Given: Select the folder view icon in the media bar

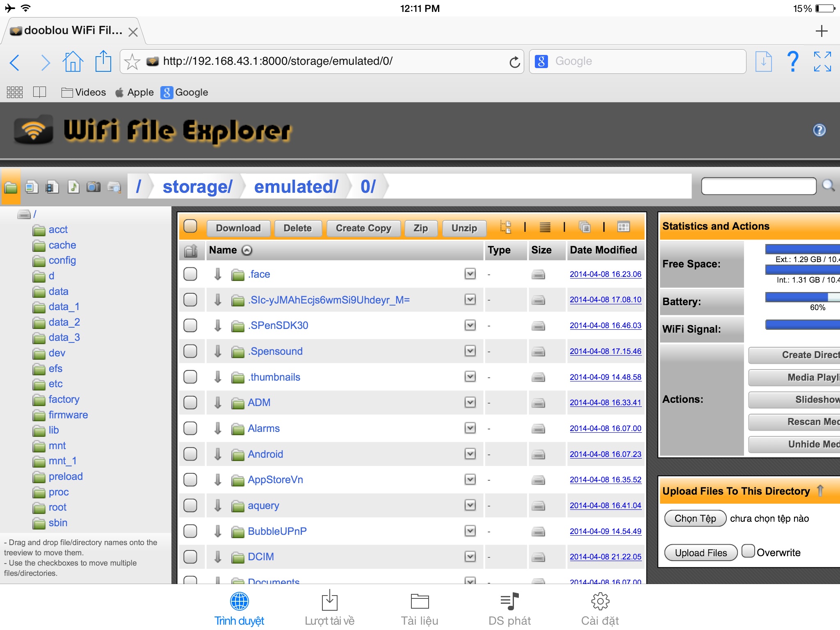Looking at the screenshot, I should (11, 187).
